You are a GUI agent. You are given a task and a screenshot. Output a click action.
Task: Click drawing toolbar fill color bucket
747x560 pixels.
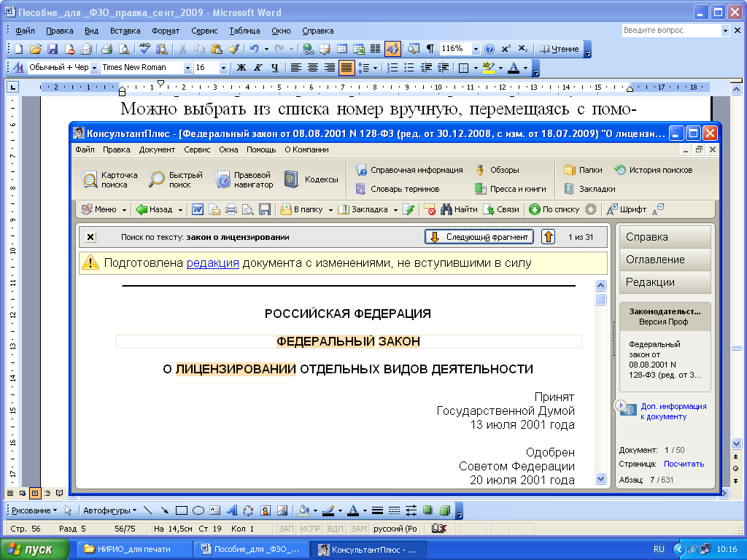point(303,510)
